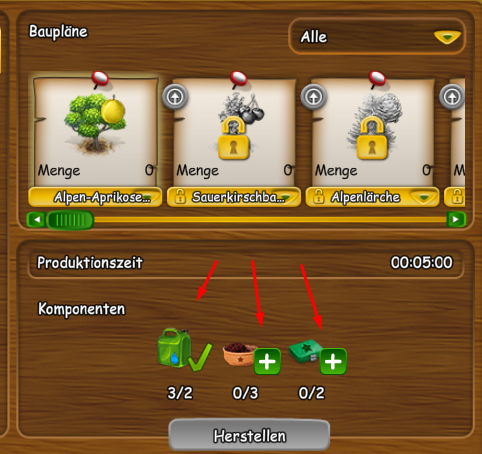
Task: Click the padlock on Sauerkirschbaum blueprint
Action: tap(234, 139)
